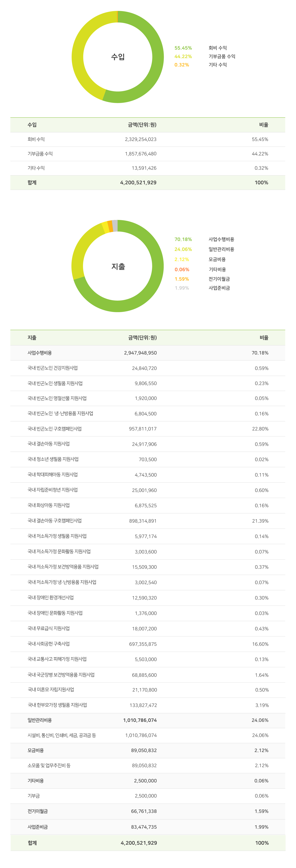Select the 소모품 및 업무추진비 등 row label
The width and height of the screenshot is (296, 868).
pos(49,765)
